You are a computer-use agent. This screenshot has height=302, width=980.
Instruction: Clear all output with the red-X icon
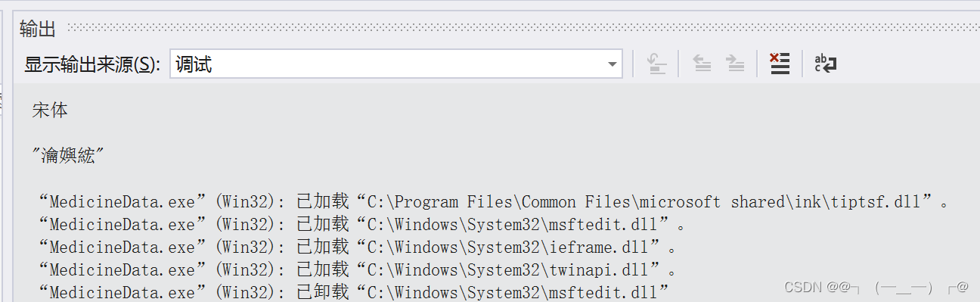[x=780, y=64]
